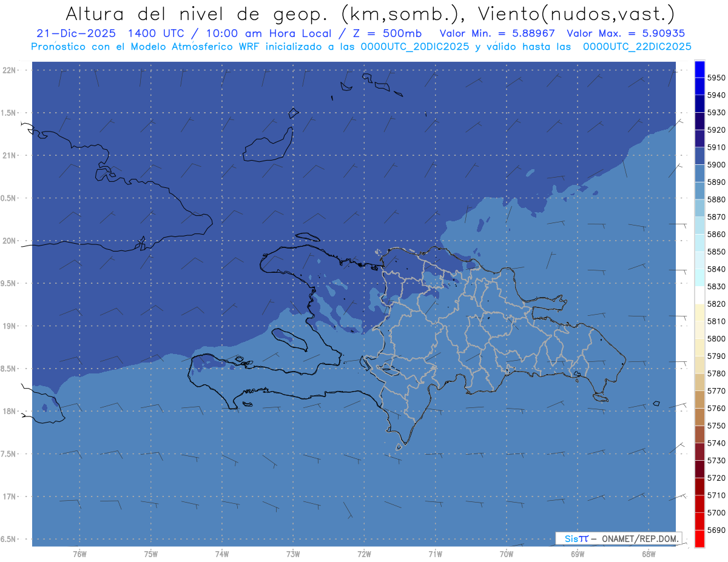728x562 pixels.
Task: Pick colorbar swatch between 5810 and 5820
Action: pos(699,312)
